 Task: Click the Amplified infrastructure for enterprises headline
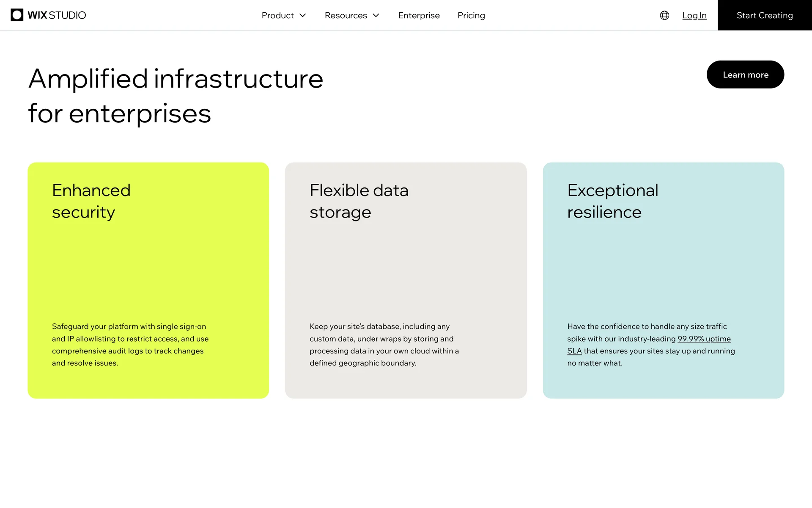(x=176, y=96)
